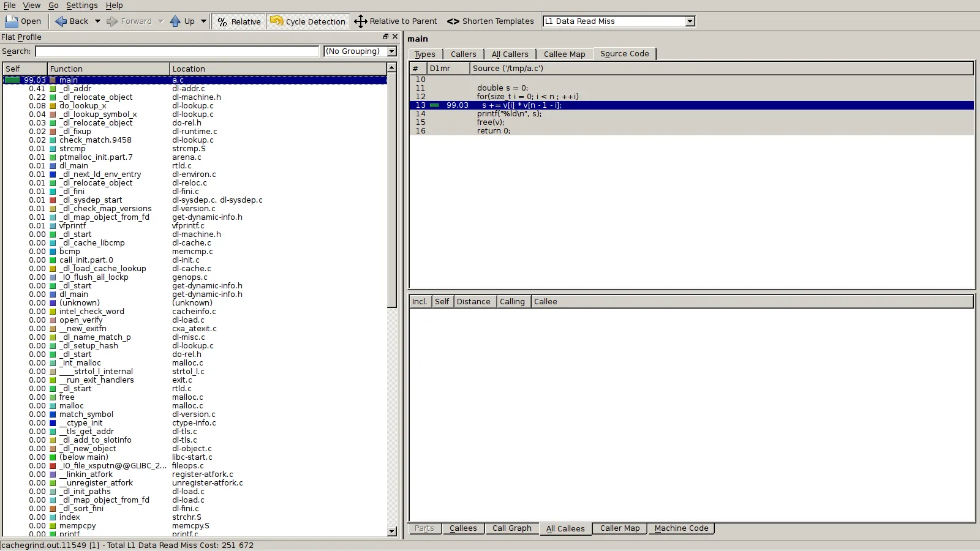
Task: Switch to the Callees tab
Action: 463,528
